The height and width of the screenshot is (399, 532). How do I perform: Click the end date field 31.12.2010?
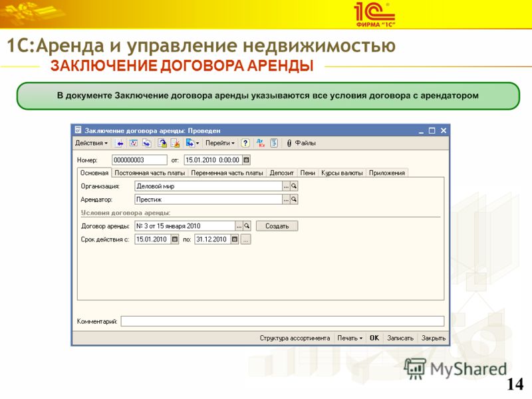(x=213, y=239)
